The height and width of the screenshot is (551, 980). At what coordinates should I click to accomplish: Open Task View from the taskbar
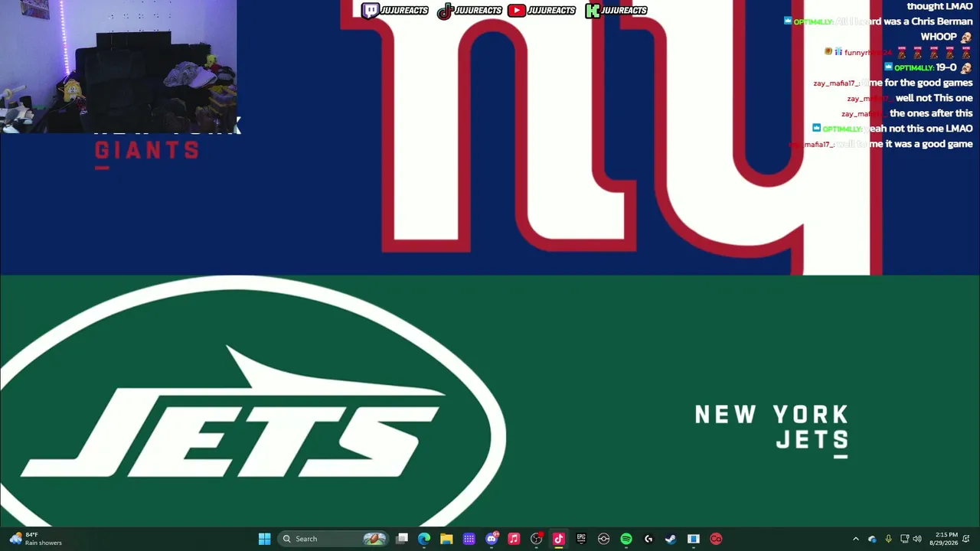tap(402, 539)
